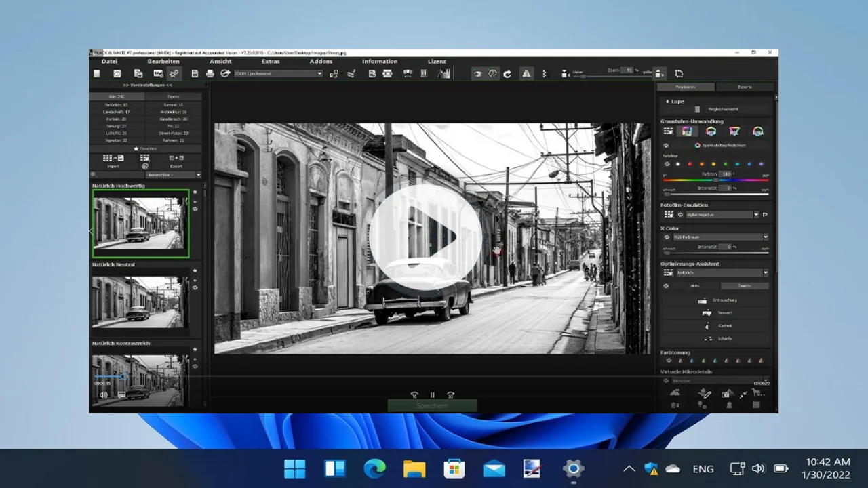Star the Natürlich Hochwertig preset as favorite
Screen dimensions: 868x488
pyautogui.click(x=195, y=192)
